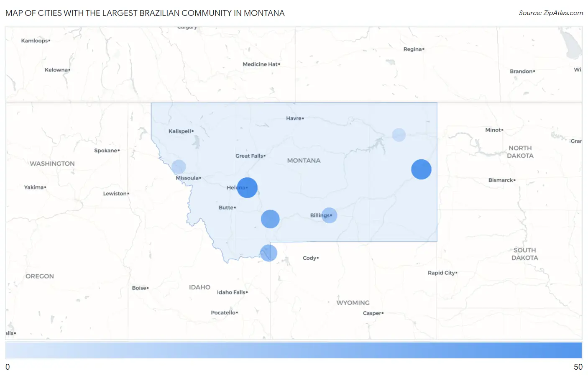Click the Medicine Hat label

[260, 64]
